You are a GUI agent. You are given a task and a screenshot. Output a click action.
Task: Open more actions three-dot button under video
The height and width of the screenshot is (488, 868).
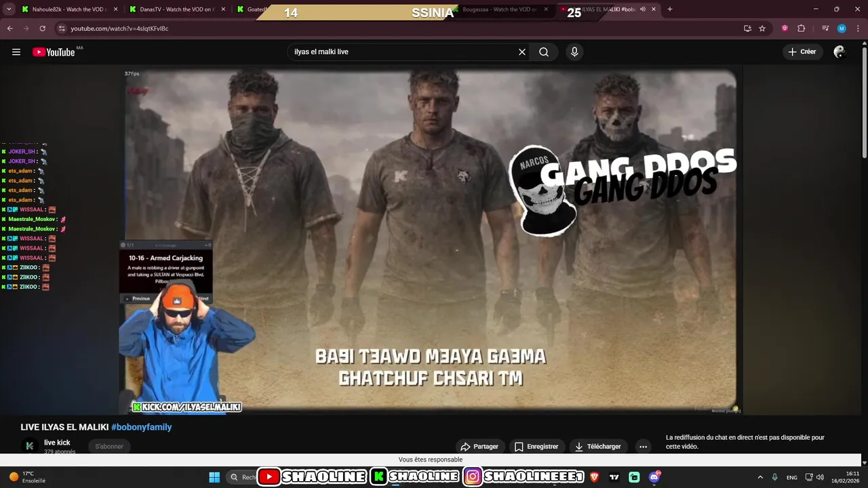click(x=643, y=447)
